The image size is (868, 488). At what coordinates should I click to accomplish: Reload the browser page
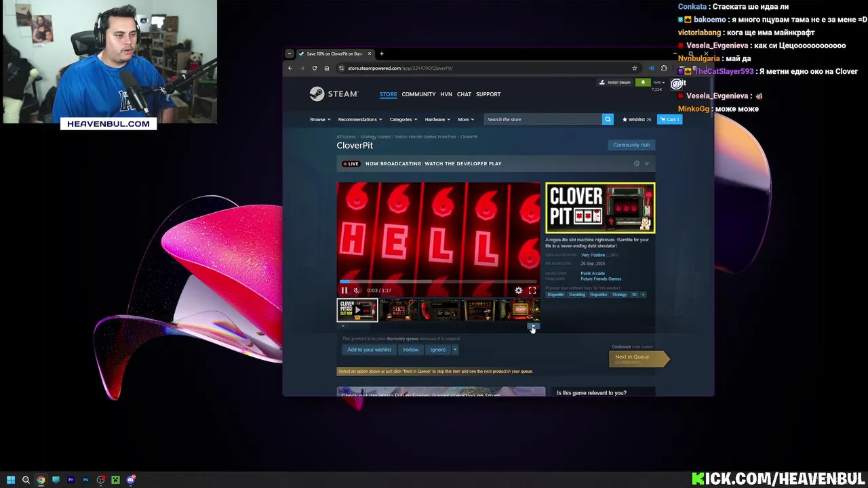click(315, 68)
